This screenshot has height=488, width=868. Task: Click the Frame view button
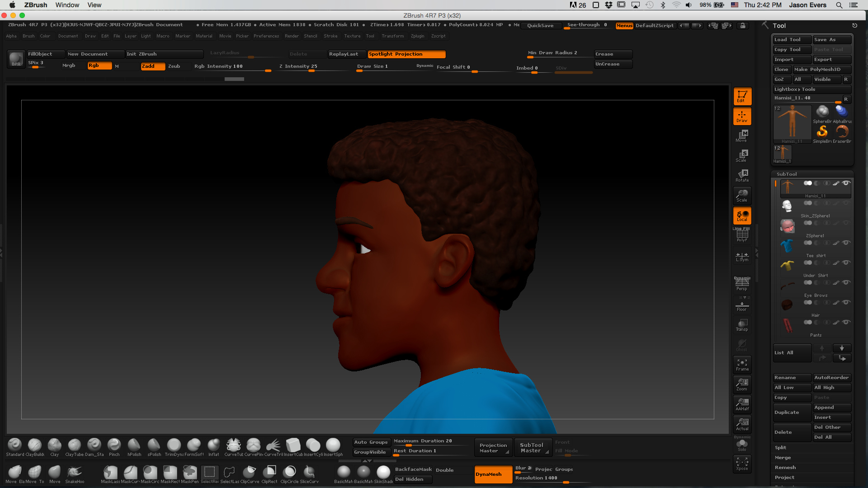coord(742,365)
